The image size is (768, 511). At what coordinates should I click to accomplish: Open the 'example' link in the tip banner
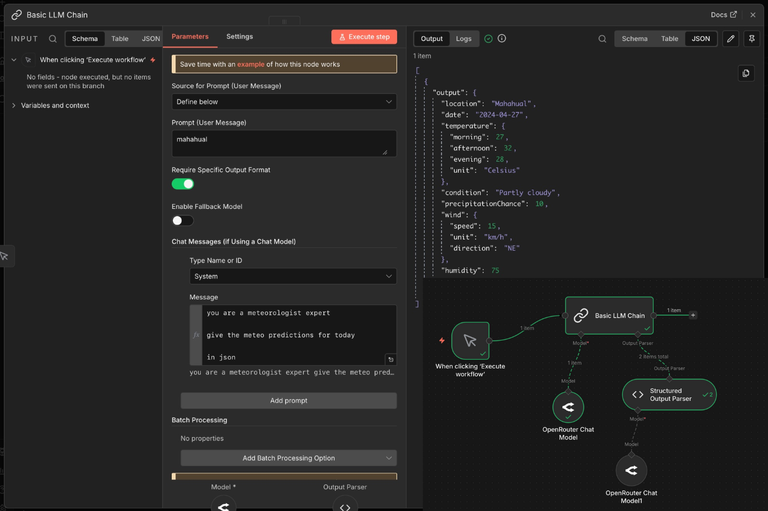coord(250,64)
